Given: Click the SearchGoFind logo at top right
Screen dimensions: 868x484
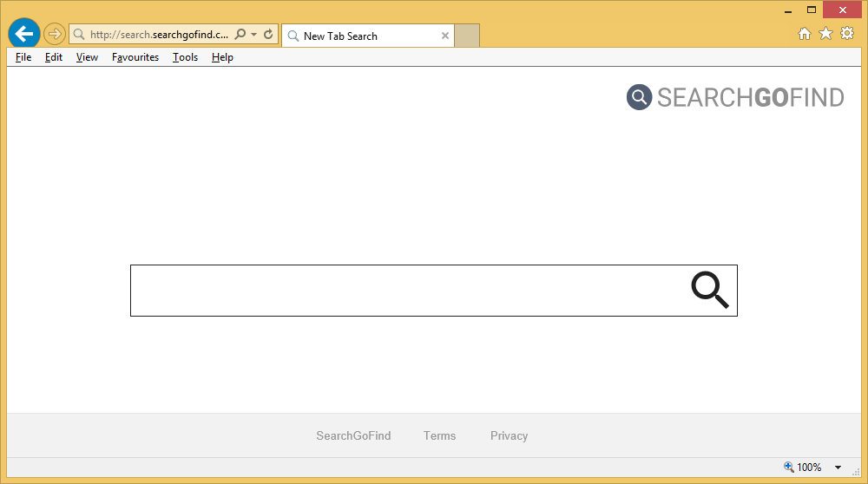Looking at the screenshot, I should tap(735, 97).
